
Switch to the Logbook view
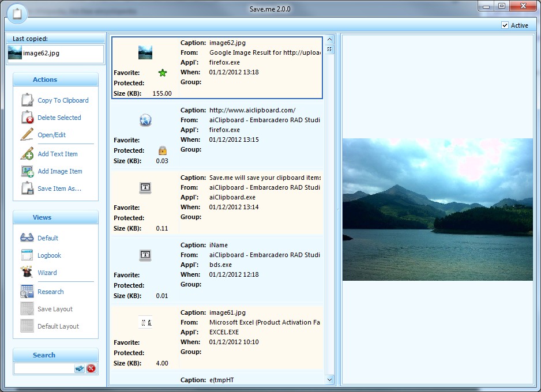[x=49, y=255]
